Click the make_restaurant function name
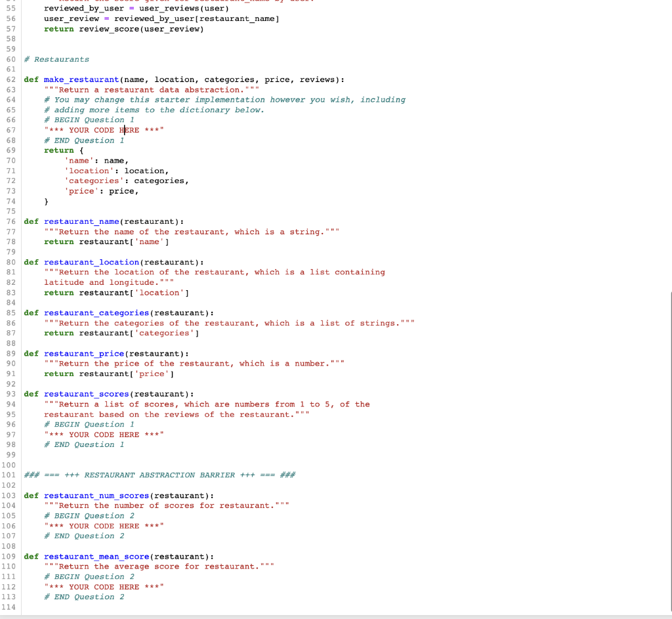Image resolution: width=672 pixels, height=619 pixels. pyautogui.click(x=80, y=79)
